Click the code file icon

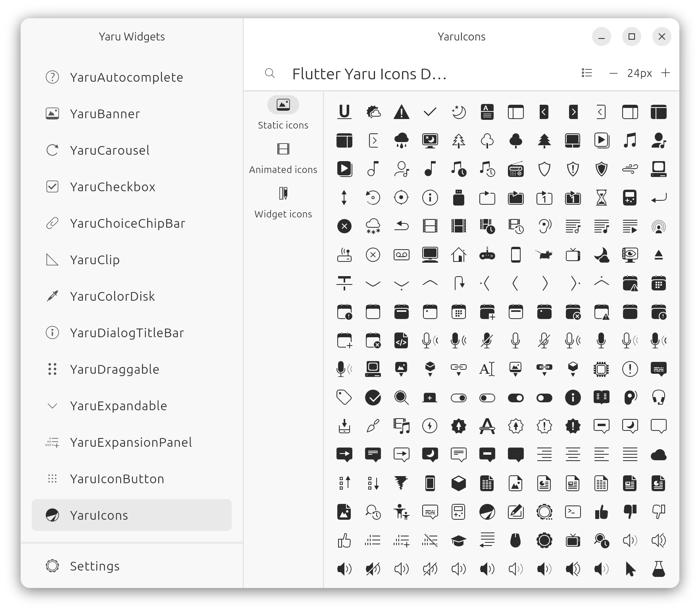(402, 340)
